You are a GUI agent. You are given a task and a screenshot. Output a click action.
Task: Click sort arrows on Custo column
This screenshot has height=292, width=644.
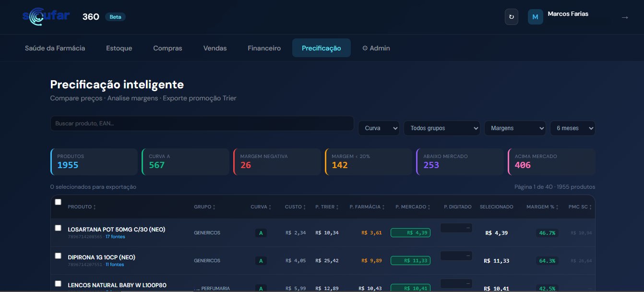click(x=304, y=207)
